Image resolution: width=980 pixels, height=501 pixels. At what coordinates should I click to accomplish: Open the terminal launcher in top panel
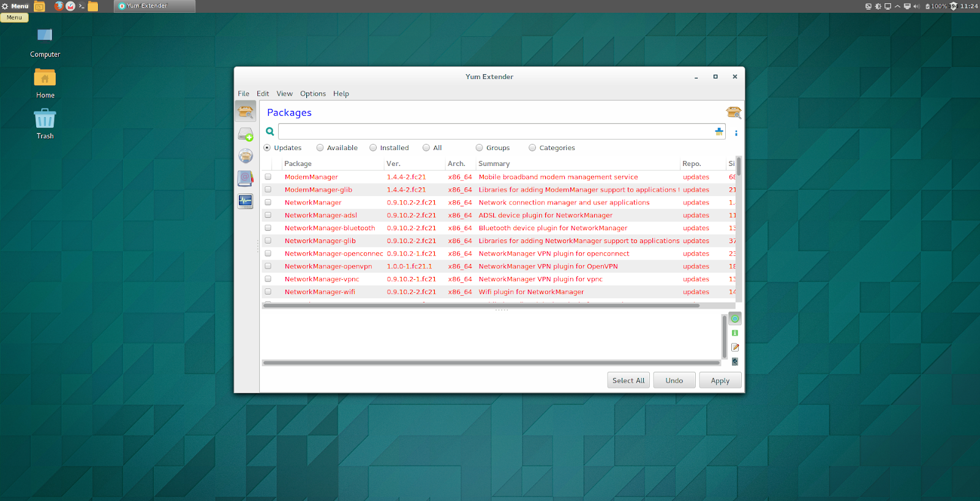point(81,6)
